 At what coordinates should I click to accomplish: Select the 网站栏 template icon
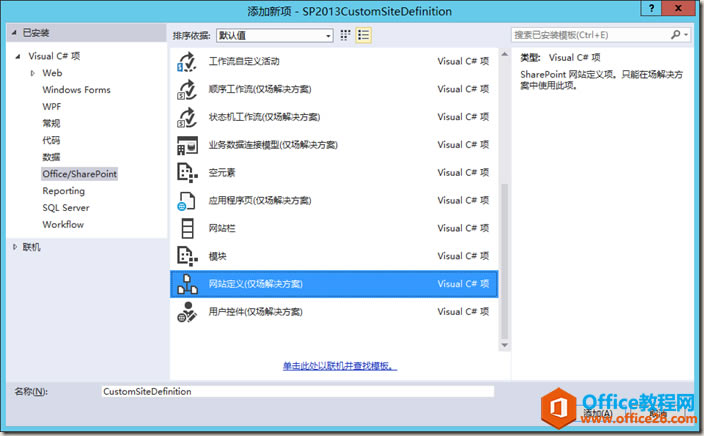click(x=187, y=229)
